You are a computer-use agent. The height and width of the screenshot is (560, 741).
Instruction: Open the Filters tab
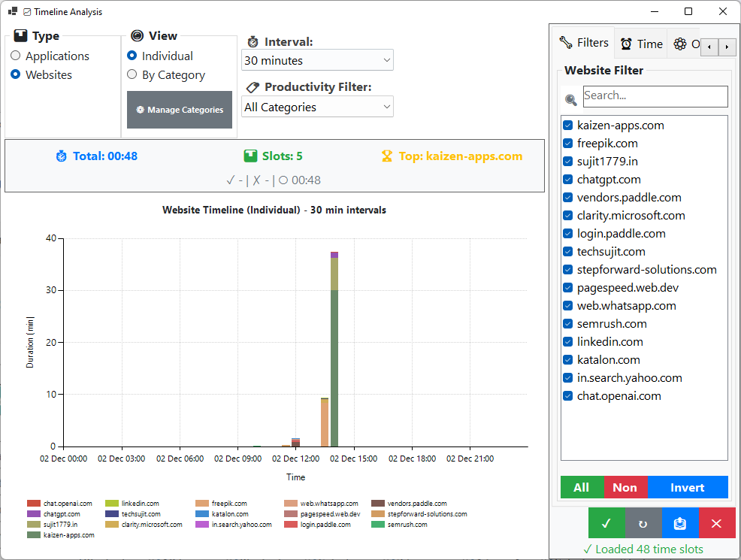584,43
